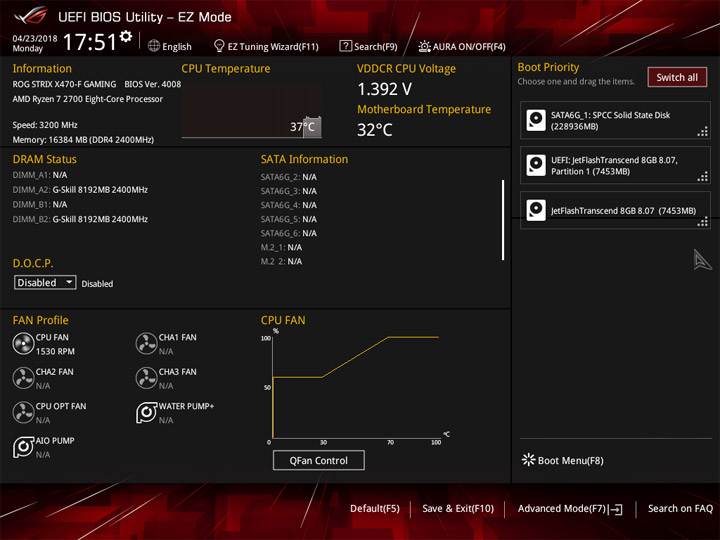This screenshot has height=540, width=720.
Task: Click Memory: 16384 MB text
Action: tap(83, 140)
